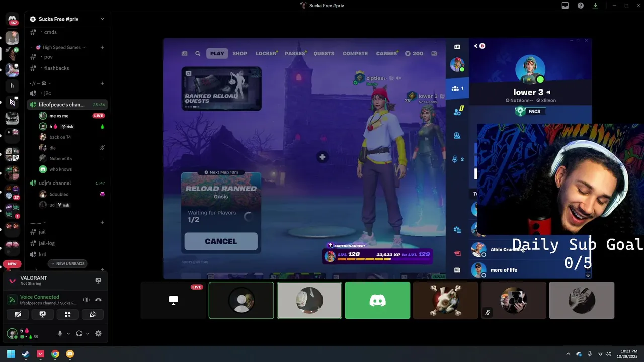Open noise suppression waveform icon
The image size is (644, 362).
(x=86, y=300)
